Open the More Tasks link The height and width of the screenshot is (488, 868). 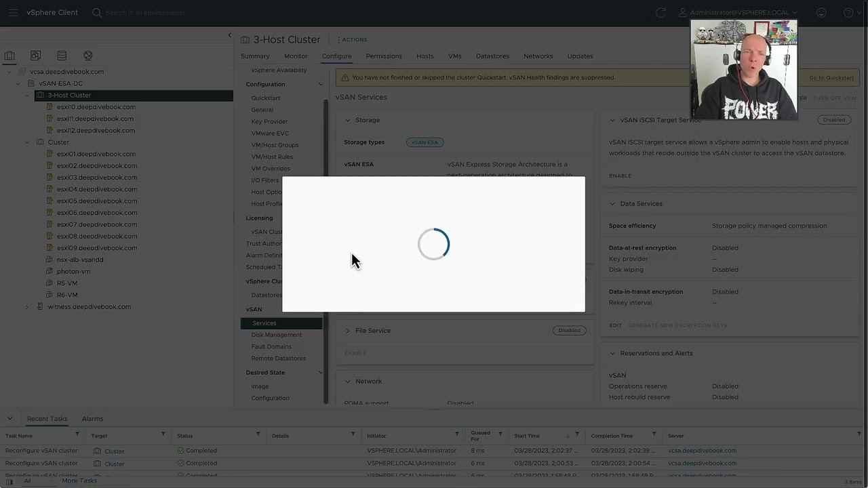point(79,481)
